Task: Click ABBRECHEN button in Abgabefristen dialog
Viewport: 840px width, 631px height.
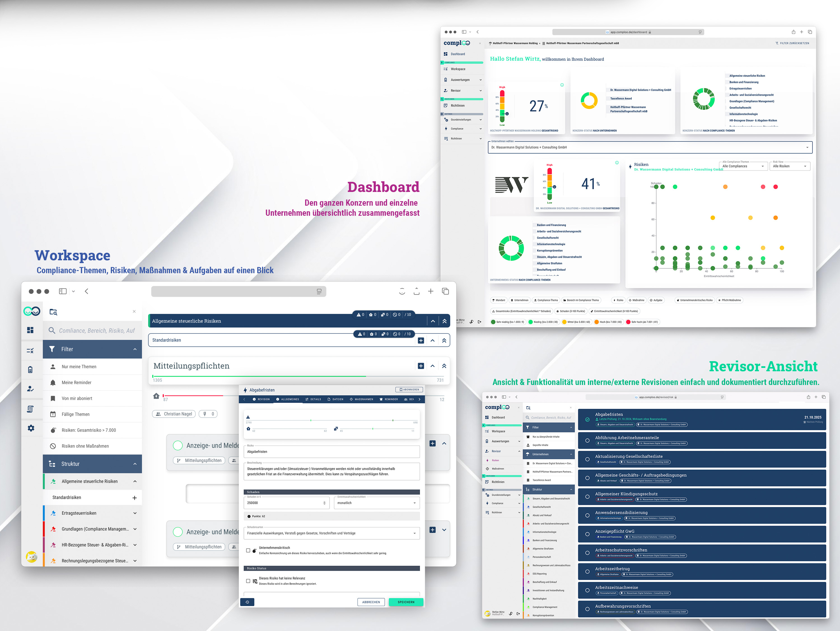Action: pos(371,602)
